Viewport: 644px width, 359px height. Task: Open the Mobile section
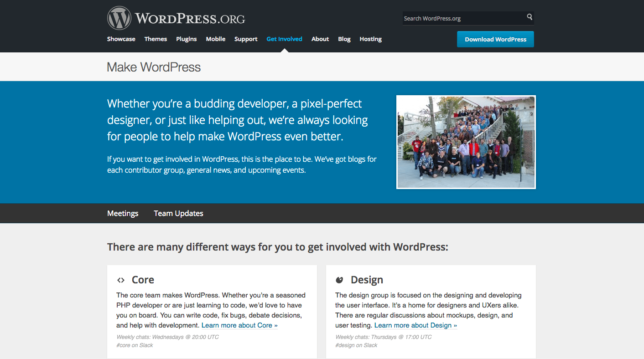215,39
